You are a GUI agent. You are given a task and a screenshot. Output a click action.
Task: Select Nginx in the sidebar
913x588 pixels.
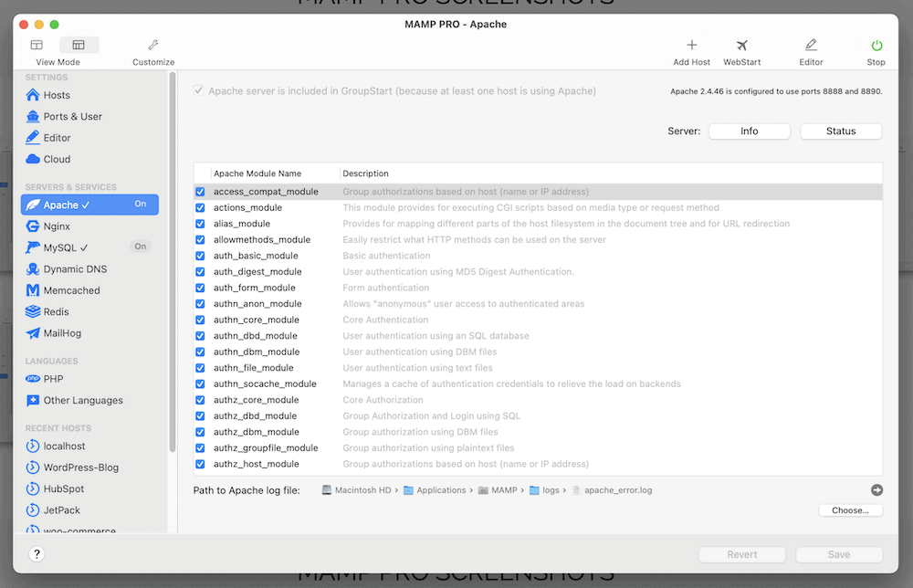[57, 226]
